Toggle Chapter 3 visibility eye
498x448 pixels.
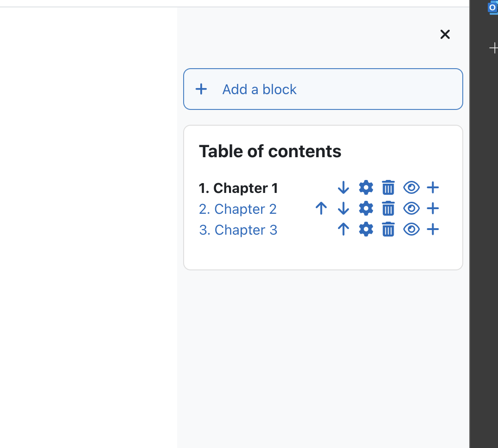coord(411,229)
